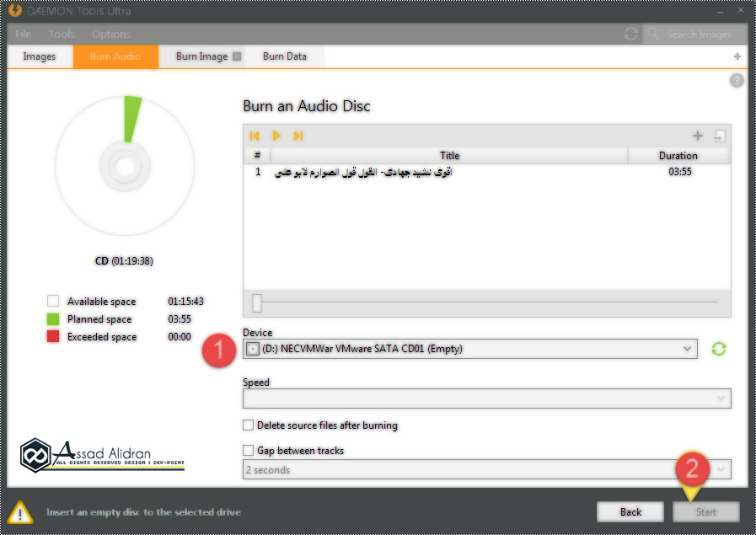
Task: Click the disc drive icon in Device field
Action: click(x=253, y=349)
